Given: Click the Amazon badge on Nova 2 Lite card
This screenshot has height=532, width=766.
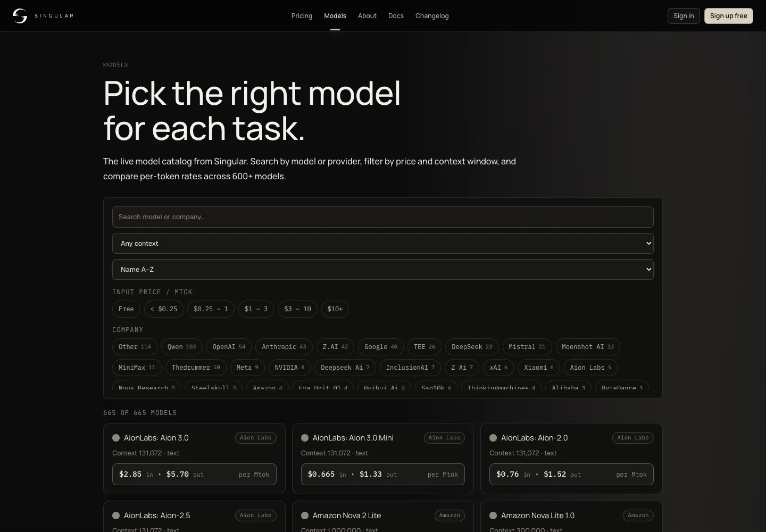Looking at the screenshot, I should tap(449, 516).
